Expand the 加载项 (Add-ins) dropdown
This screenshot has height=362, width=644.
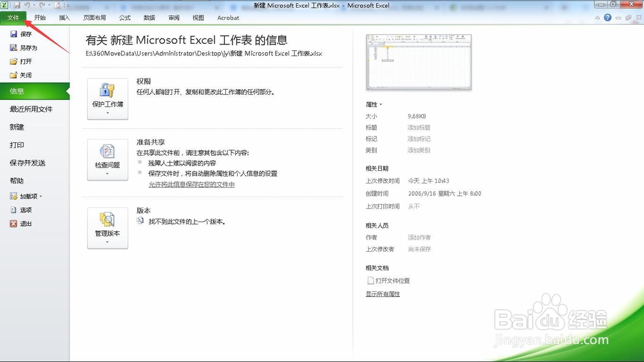click(x=26, y=196)
